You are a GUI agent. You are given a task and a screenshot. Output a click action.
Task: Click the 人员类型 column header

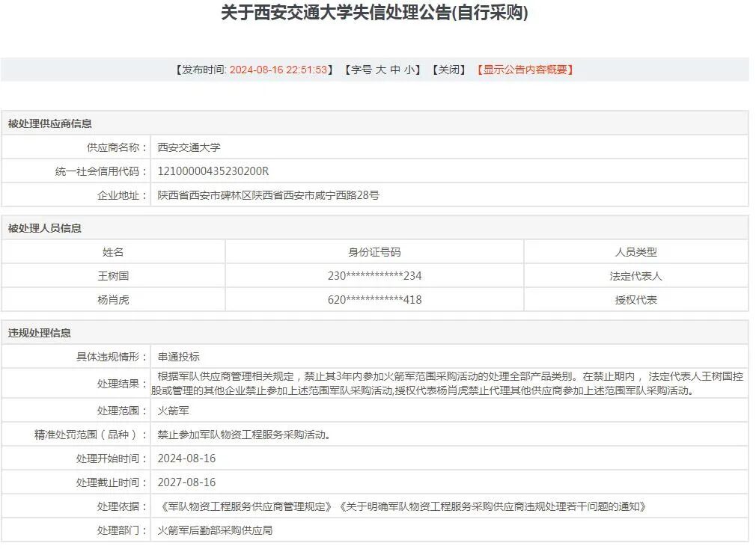pyautogui.click(x=636, y=252)
